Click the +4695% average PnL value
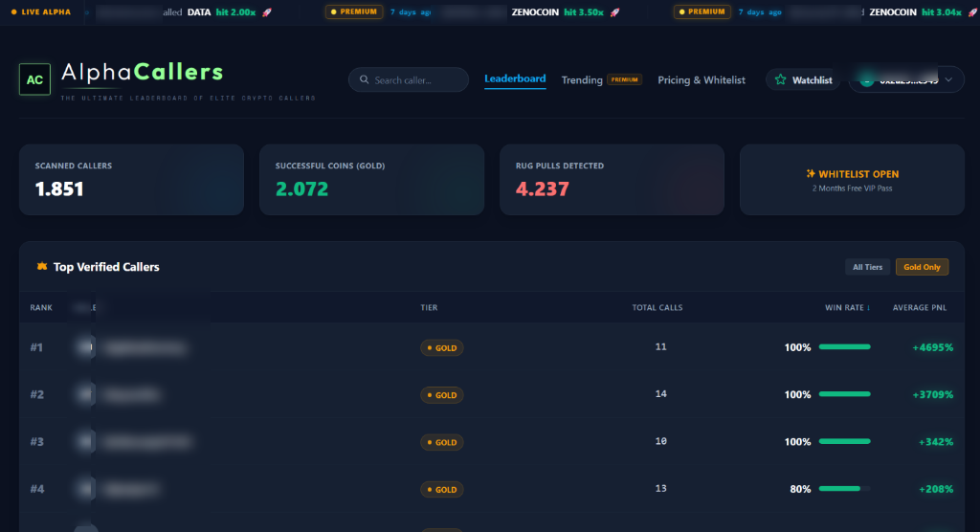 pos(932,347)
